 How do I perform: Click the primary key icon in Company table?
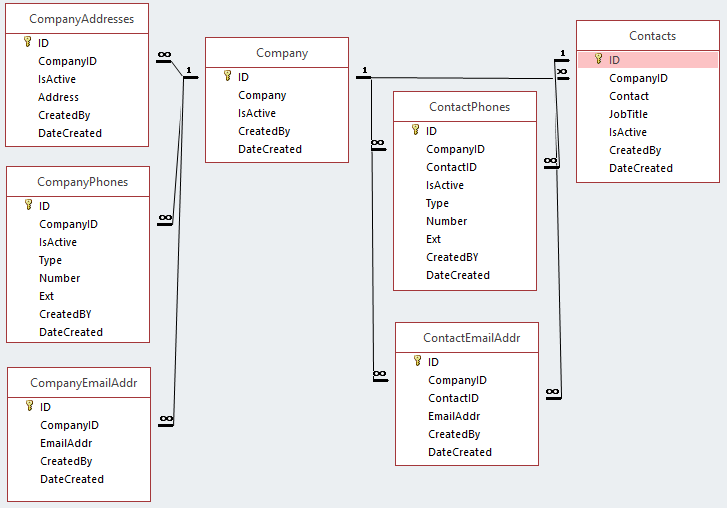coord(227,76)
